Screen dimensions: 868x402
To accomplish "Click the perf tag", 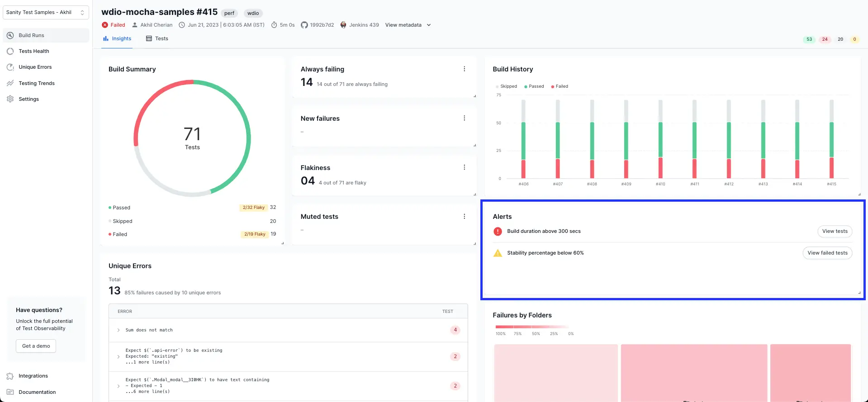I will pyautogui.click(x=229, y=13).
